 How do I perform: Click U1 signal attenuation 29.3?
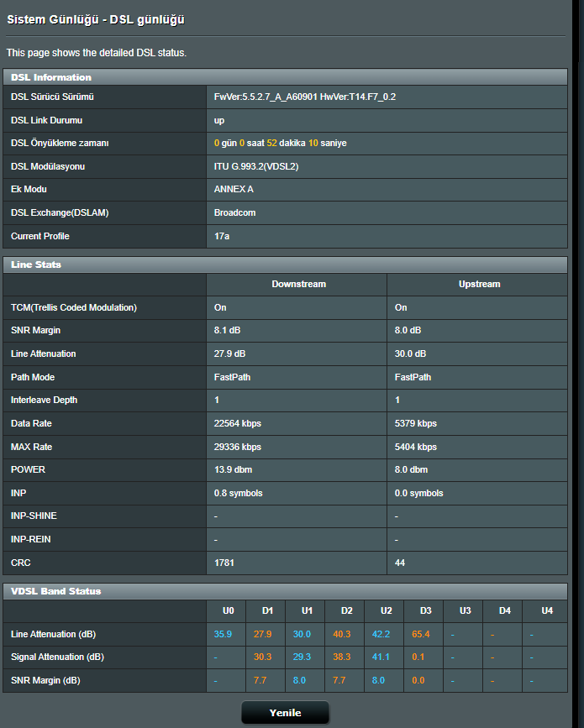(x=302, y=657)
